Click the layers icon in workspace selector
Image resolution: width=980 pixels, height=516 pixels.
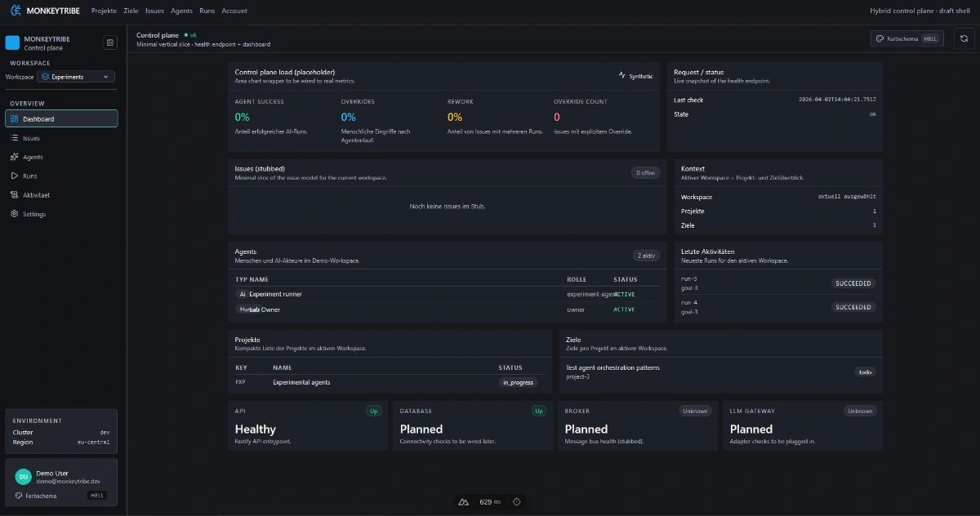(x=46, y=77)
